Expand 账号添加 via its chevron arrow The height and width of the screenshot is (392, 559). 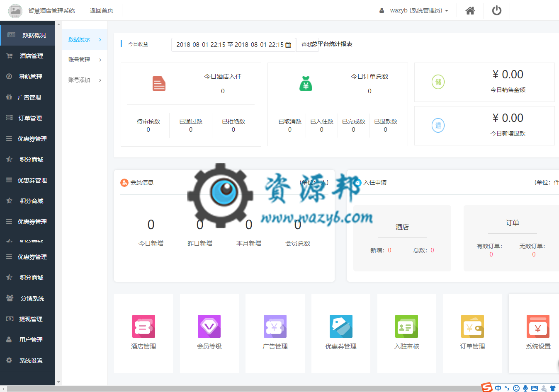coord(100,80)
